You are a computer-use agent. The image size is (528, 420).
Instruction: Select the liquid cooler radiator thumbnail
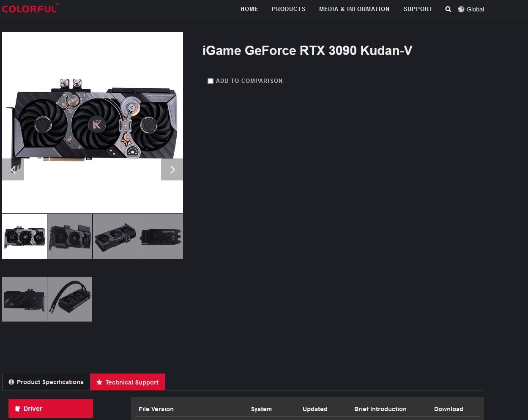70,299
